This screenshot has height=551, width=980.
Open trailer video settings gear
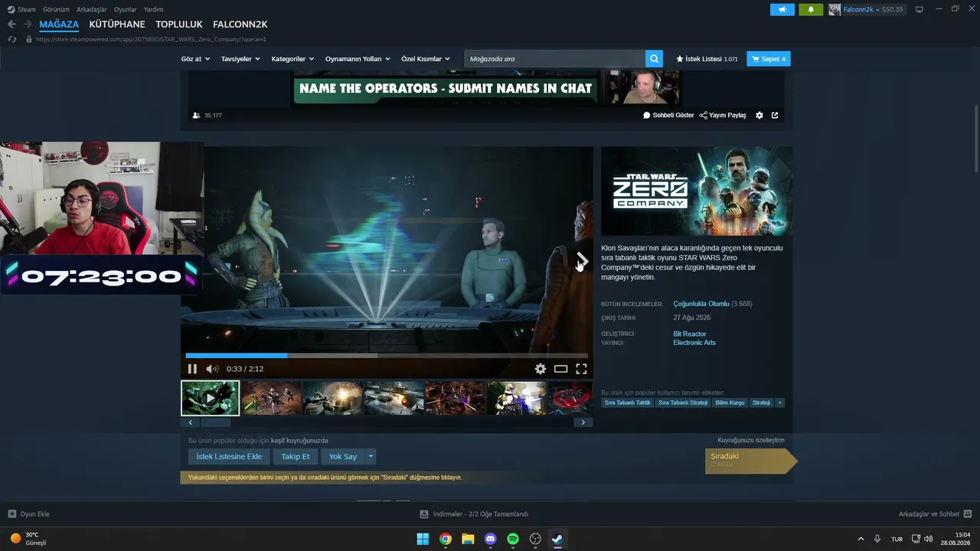(x=541, y=369)
